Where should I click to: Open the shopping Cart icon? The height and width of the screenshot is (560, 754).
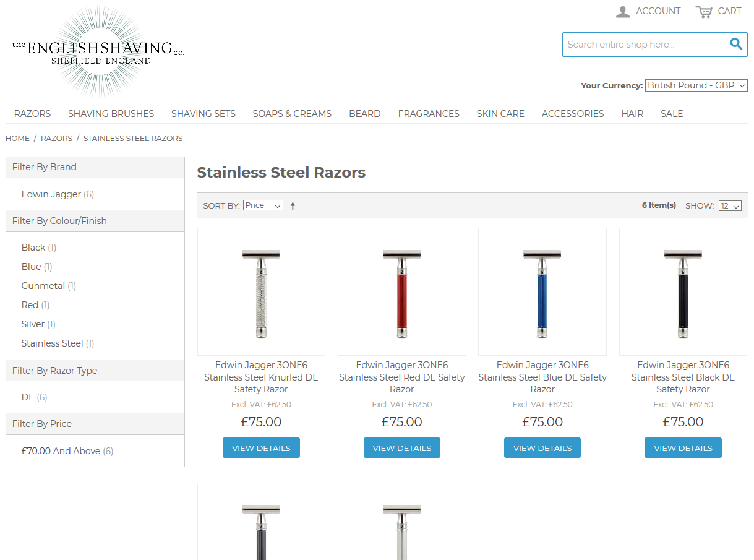(704, 11)
